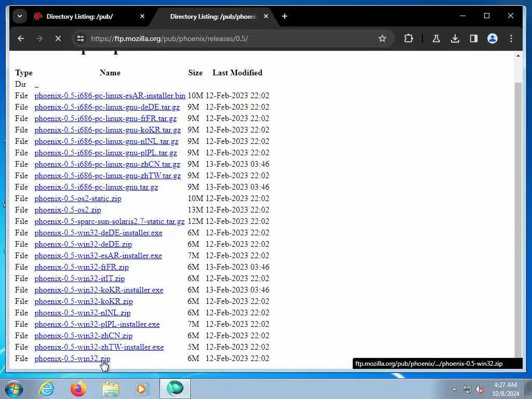
Task: Download phoenix-0.5-win32-esAR-installer.exe
Action: pyautogui.click(x=98, y=256)
